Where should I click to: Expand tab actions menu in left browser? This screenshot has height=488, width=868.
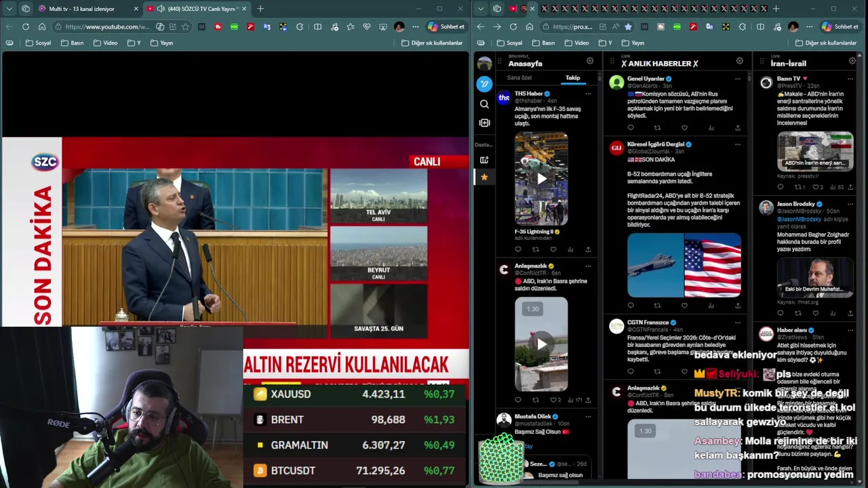click(x=9, y=9)
